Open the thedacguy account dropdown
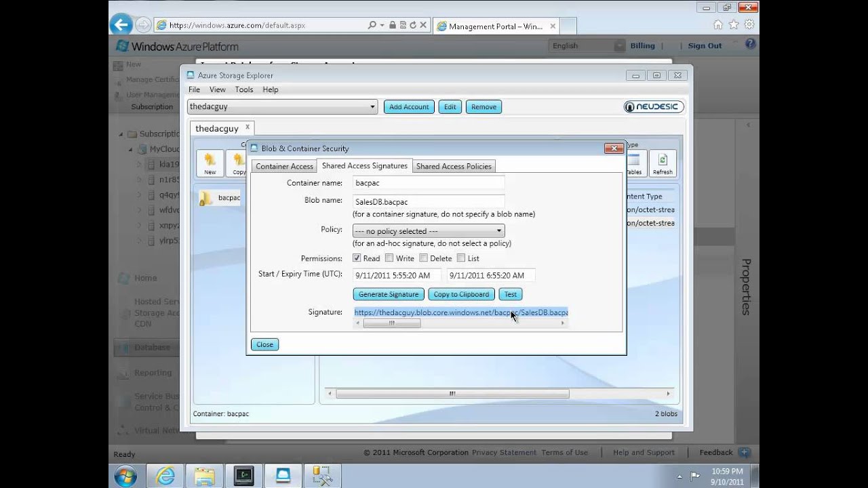 pos(282,106)
